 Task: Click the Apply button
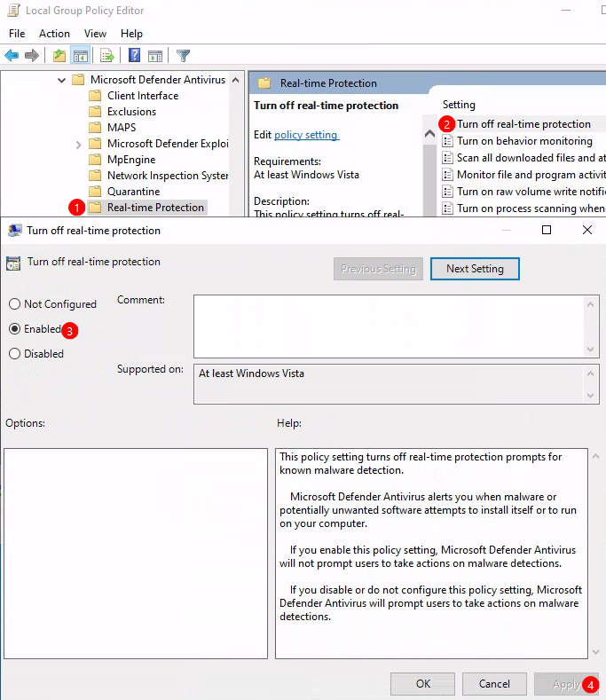(x=566, y=684)
